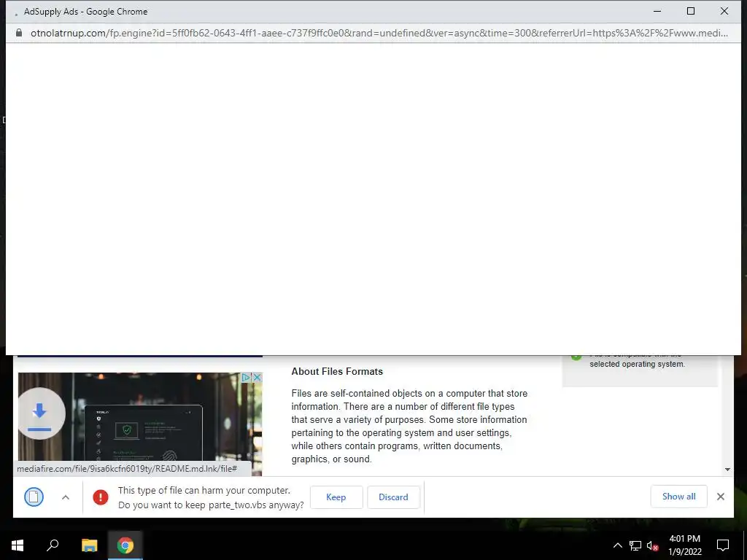Open taskbar search
This screenshot has height=560, width=747.
(53, 545)
